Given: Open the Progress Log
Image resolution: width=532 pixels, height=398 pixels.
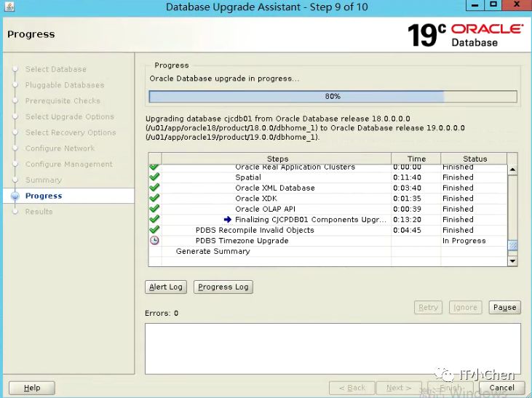Looking at the screenshot, I should point(223,287).
